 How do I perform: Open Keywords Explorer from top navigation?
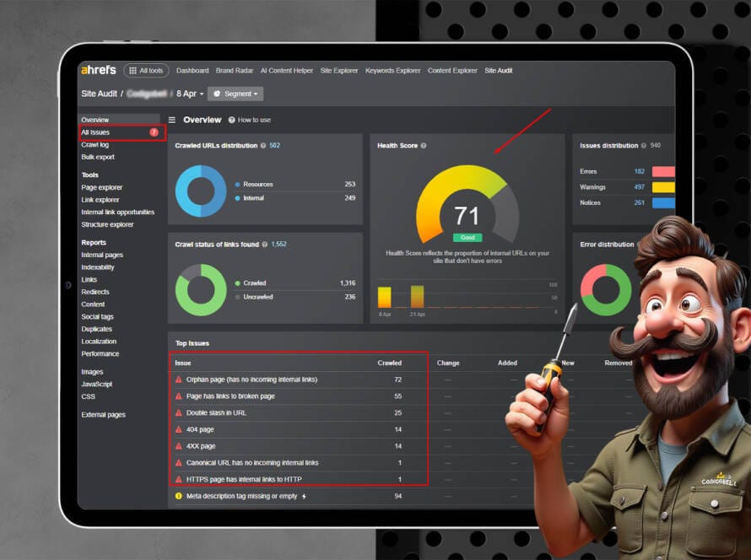coord(392,71)
